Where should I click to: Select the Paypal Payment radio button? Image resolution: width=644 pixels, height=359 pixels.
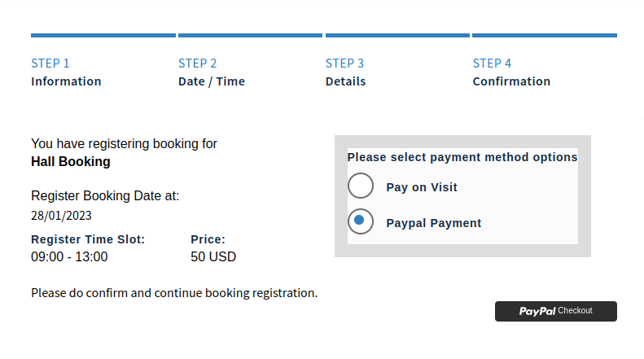pyautogui.click(x=361, y=221)
